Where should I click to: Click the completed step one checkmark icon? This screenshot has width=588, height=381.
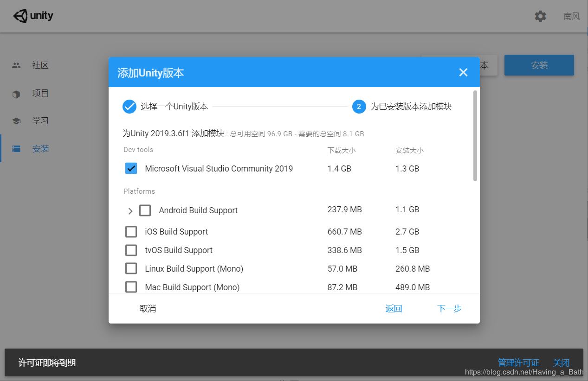(129, 107)
